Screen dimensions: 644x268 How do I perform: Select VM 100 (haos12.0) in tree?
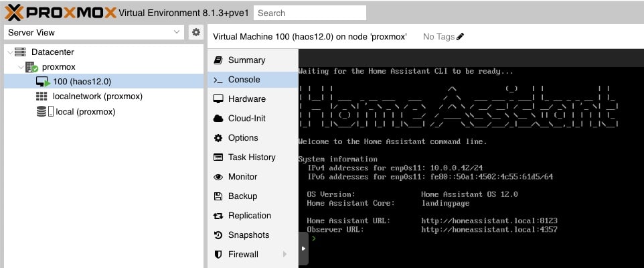point(82,82)
